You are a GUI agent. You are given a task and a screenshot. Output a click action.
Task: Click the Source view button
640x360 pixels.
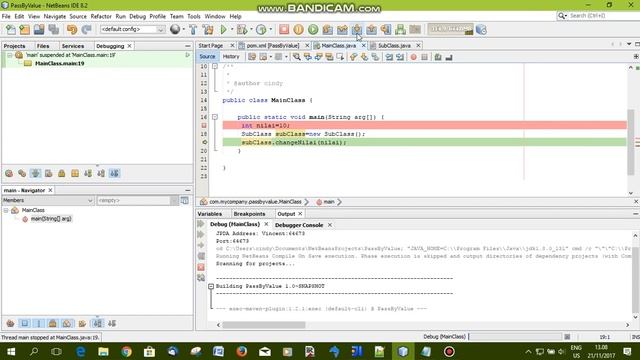pyautogui.click(x=207, y=57)
